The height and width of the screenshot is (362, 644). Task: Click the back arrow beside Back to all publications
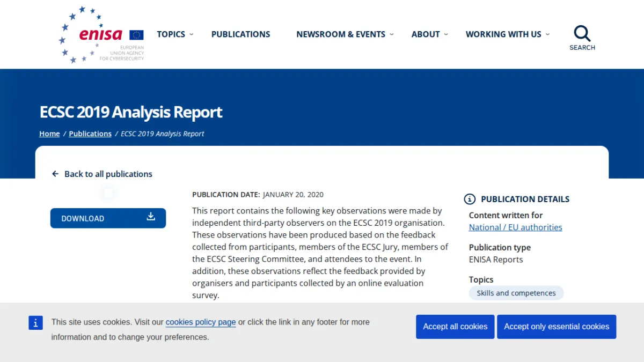pyautogui.click(x=55, y=174)
